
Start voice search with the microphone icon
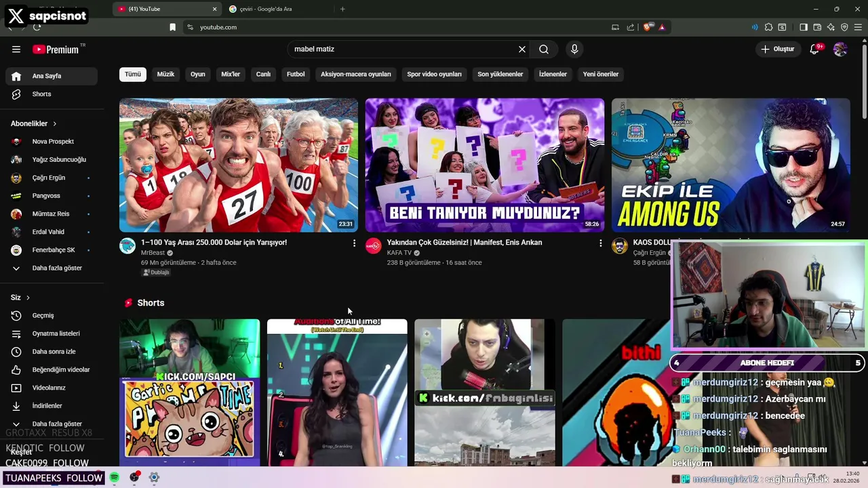click(574, 49)
